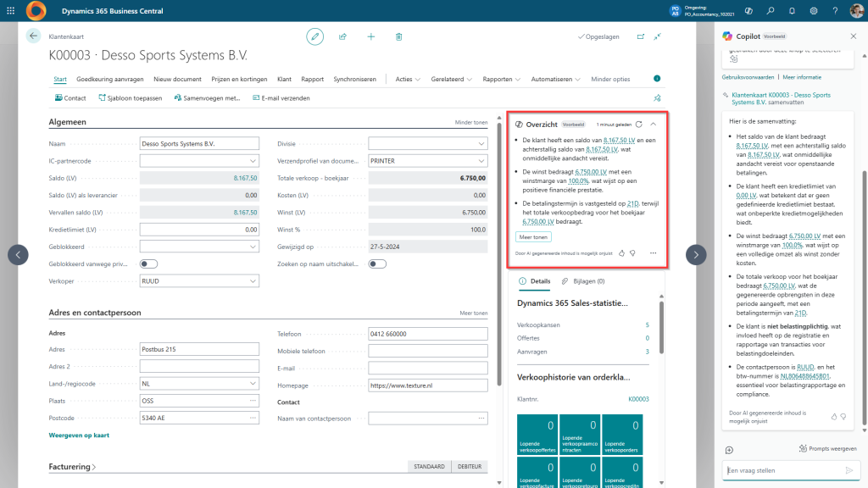Pin the action bar
This screenshot has width=868, height=488.
(x=657, y=98)
